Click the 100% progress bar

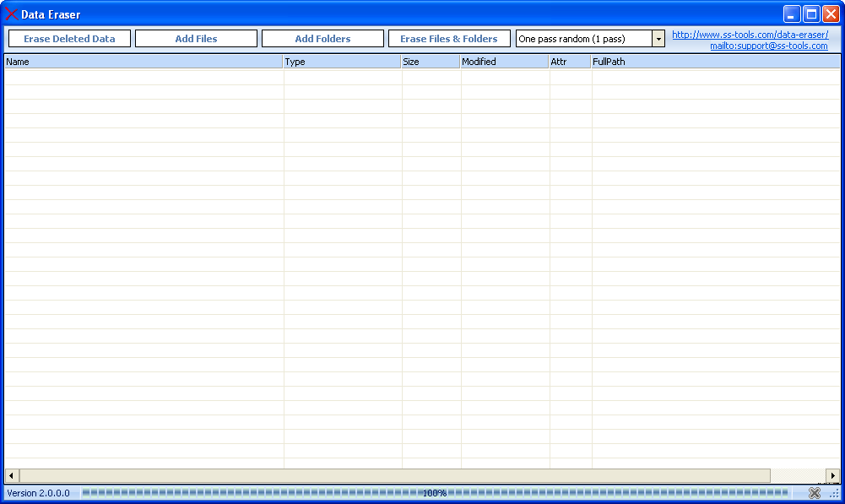click(435, 493)
